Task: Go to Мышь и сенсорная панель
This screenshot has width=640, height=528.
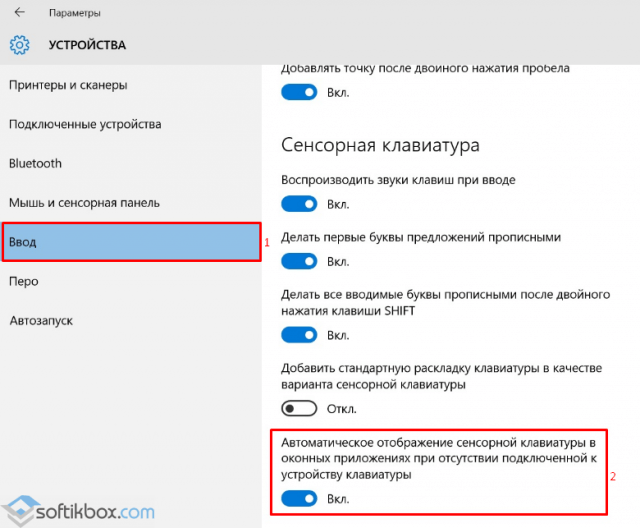Action: coord(84,203)
